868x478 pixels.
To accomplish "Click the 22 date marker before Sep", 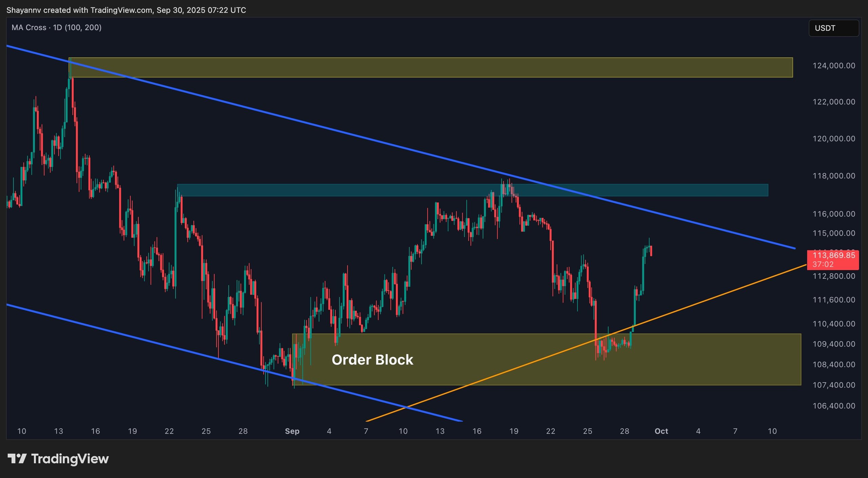I will coord(169,431).
